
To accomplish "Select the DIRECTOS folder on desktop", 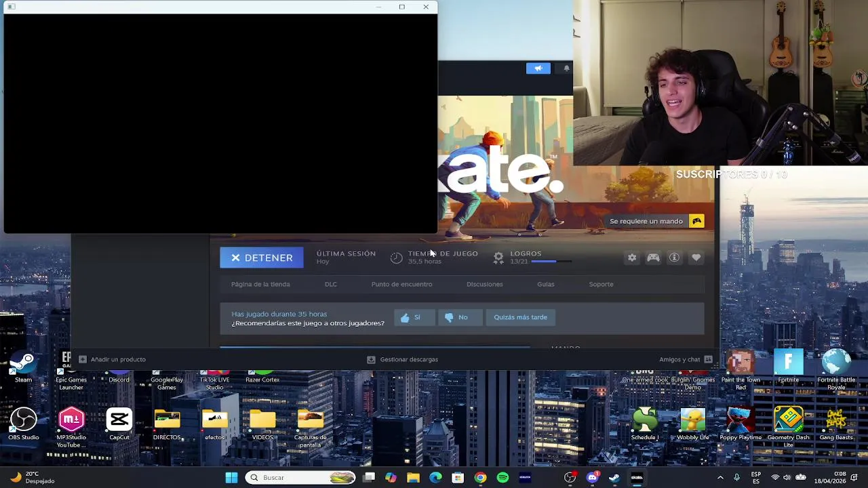I will click(x=167, y=424).
